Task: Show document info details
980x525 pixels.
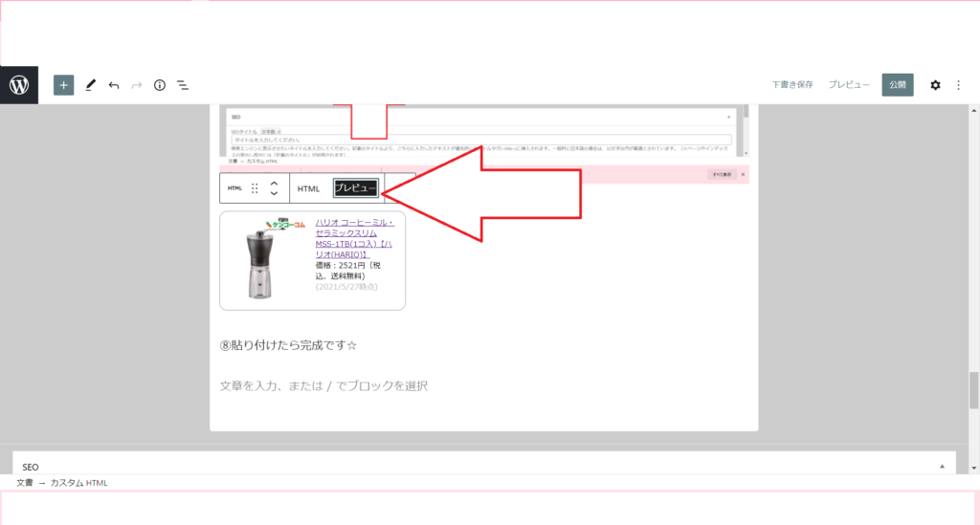Action: [x=160, y=85]
